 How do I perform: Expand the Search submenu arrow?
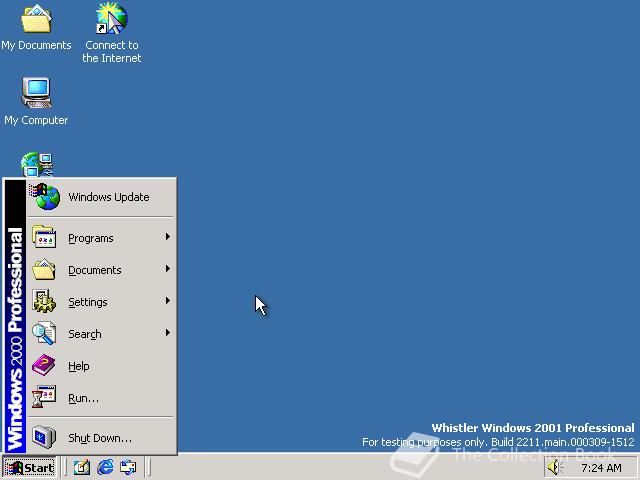(x=167, y=333)
